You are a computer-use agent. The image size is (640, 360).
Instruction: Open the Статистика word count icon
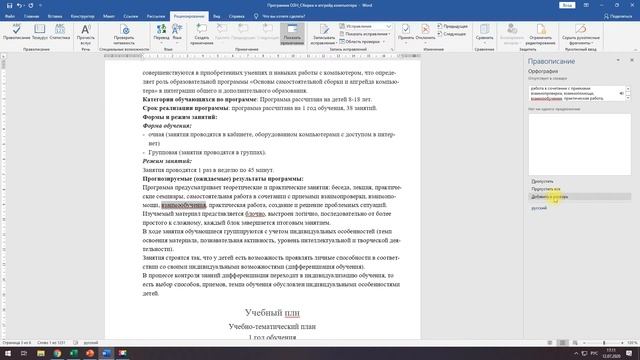[x=60, y=32]
